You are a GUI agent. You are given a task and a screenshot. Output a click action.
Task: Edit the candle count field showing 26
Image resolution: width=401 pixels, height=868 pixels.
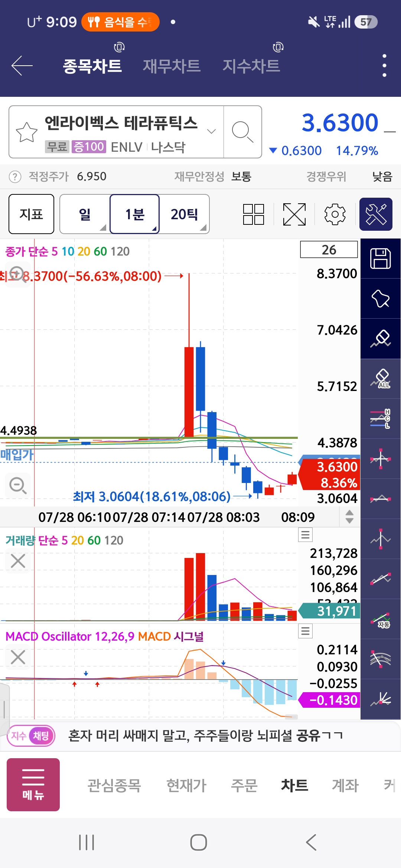pos(329,250)
